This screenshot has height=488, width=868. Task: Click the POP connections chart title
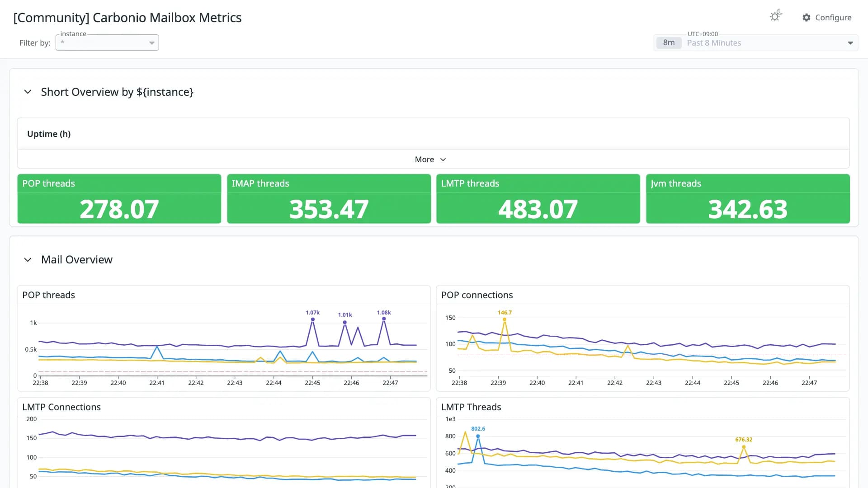coord(477,295)
